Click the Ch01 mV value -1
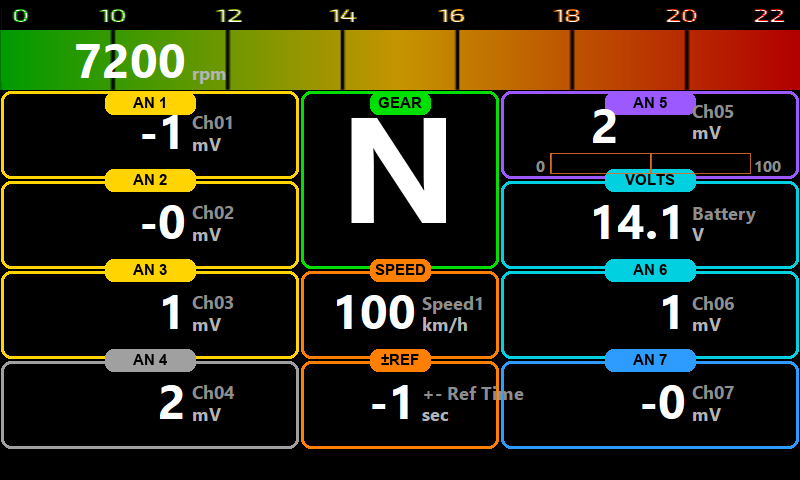 tap(161, 133)
